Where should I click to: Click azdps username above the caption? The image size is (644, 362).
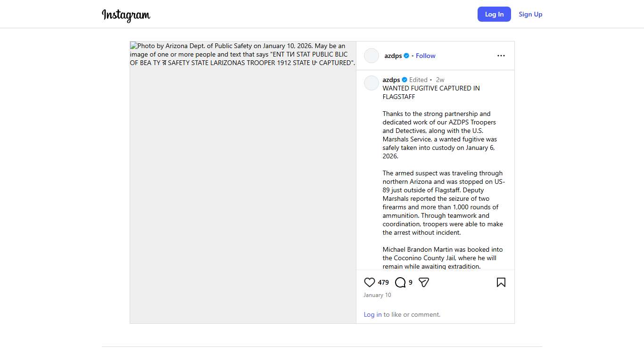[391, 80]
